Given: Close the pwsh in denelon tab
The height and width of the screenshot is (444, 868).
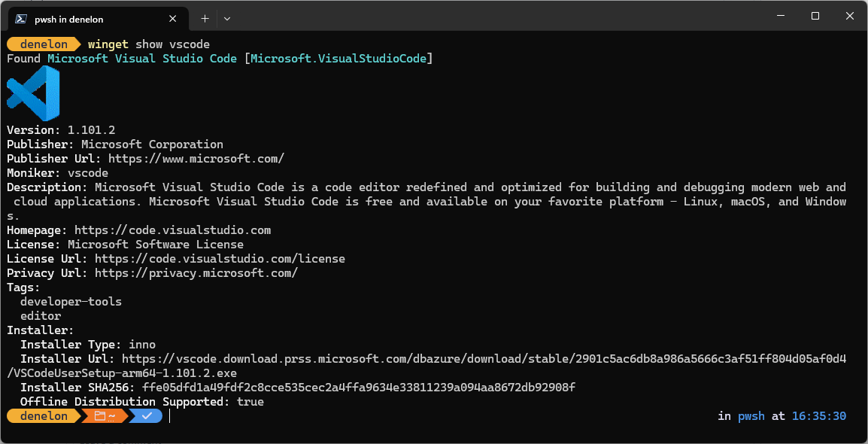Looking at the screenshot, I should coord(172,19).
